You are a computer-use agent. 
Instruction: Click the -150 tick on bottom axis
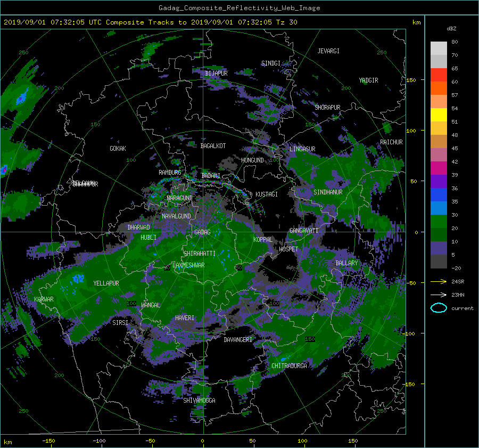48,441
